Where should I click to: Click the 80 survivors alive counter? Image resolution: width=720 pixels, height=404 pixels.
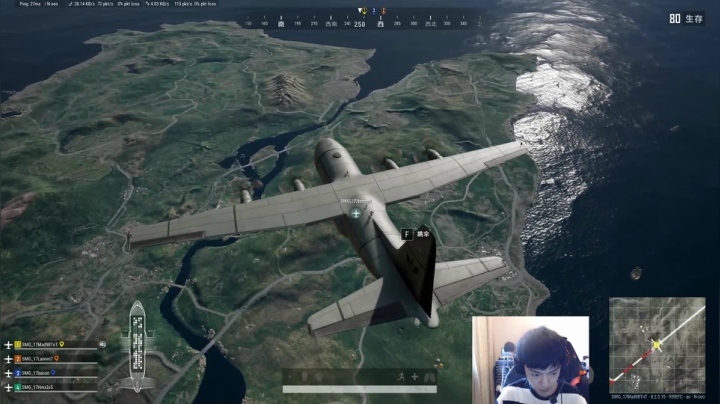675,18
